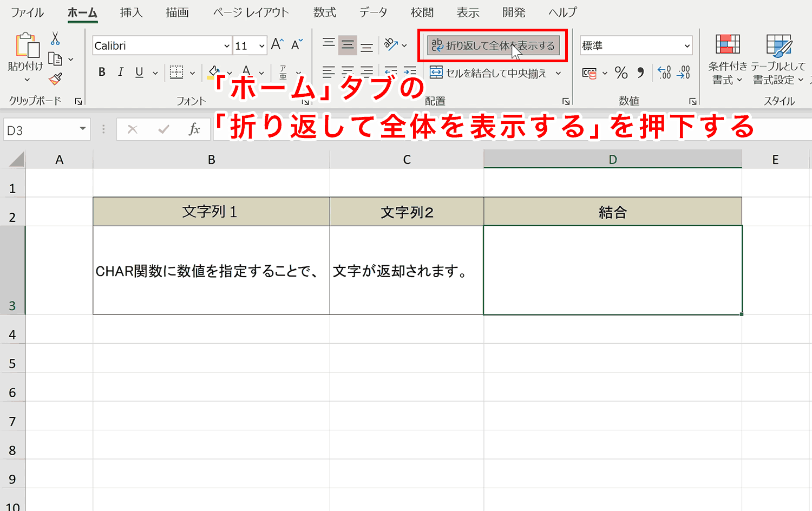This screenshot has height=511, width=812.
Task: Increase indent
Action: point(410,72)
